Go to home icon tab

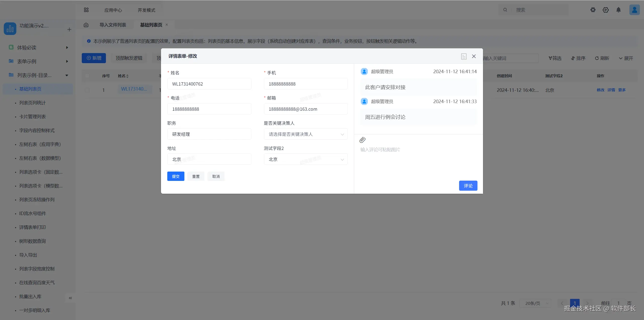point(86,25)
